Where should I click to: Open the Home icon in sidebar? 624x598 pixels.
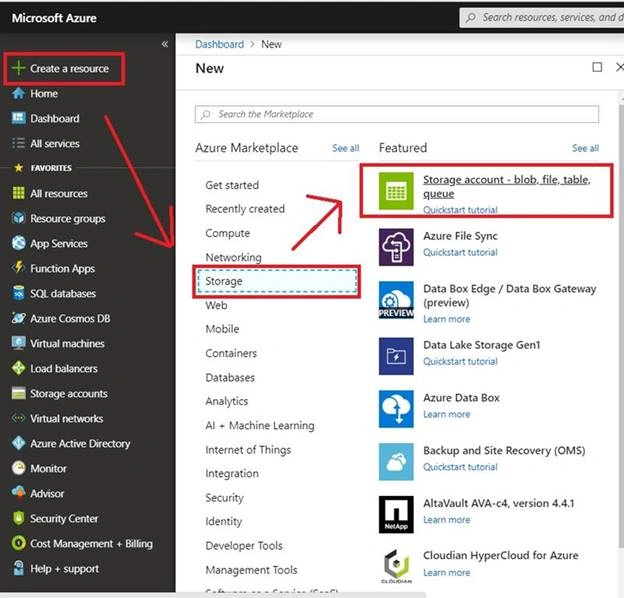18,93
